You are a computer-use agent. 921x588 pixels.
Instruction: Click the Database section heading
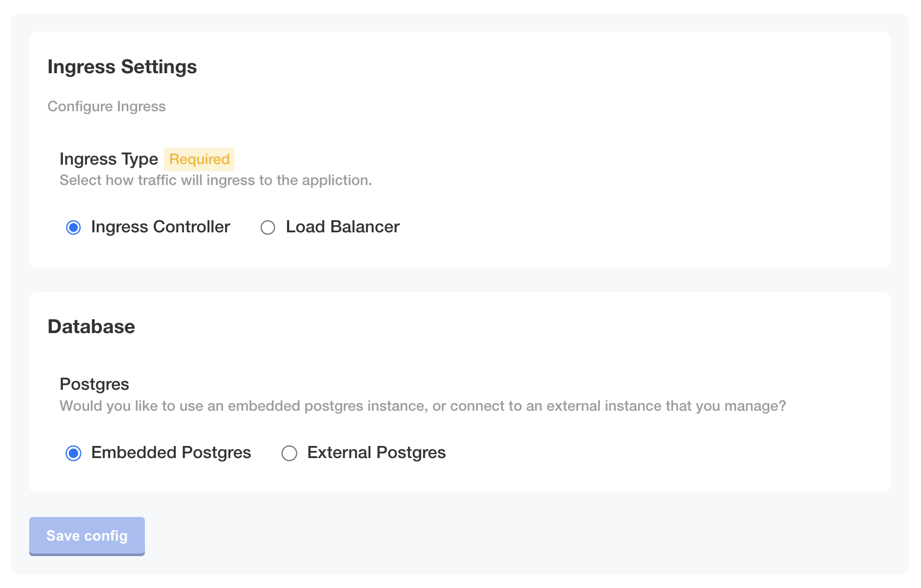pos(91,326)
